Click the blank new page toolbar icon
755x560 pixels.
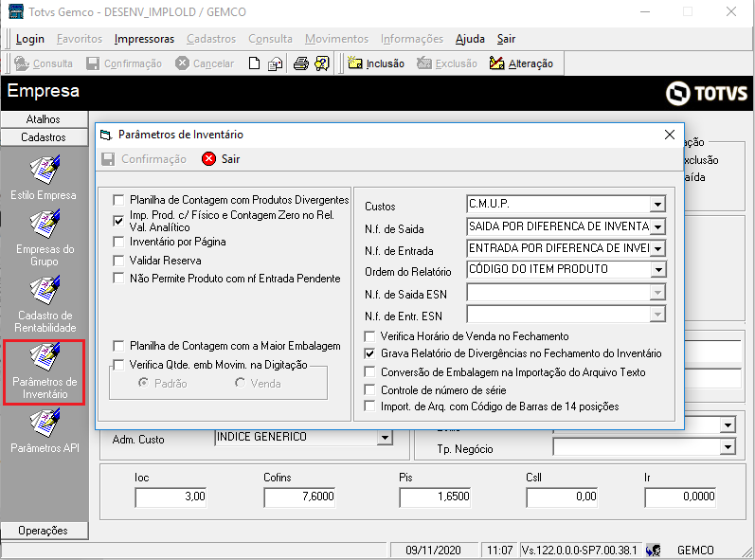pyautogui.click(x=254, y=63)
